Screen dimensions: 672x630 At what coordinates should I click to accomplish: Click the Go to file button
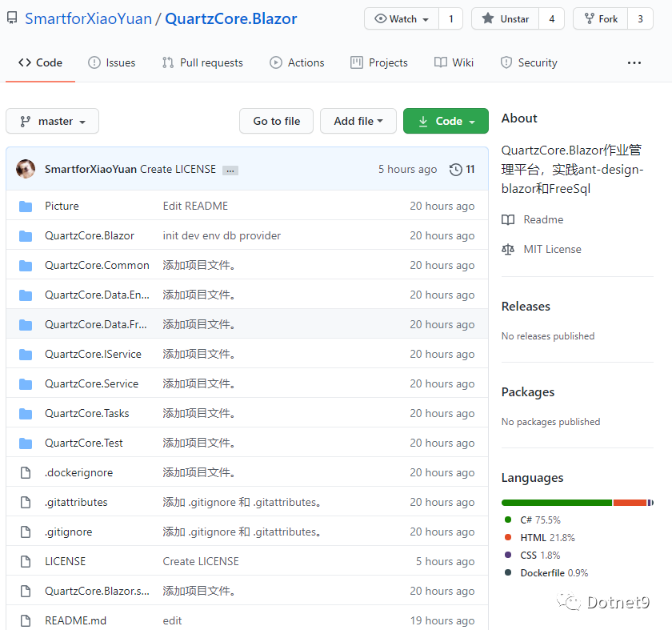coord(277,122)
